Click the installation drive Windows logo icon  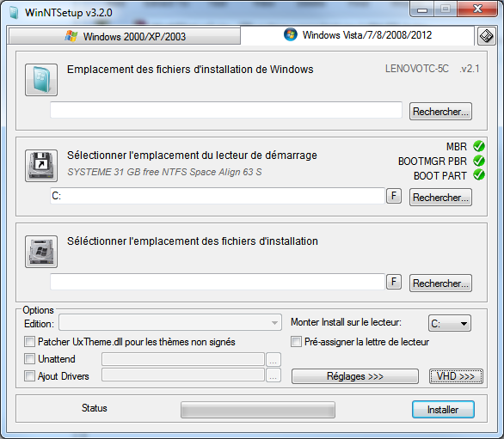(x=41, y=252)
